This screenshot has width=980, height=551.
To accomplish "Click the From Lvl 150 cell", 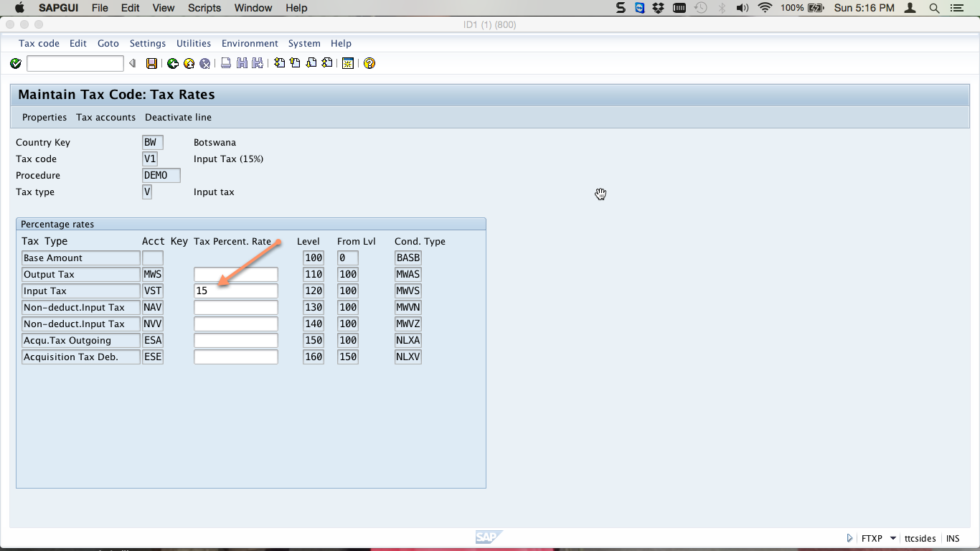I will 348,357.
